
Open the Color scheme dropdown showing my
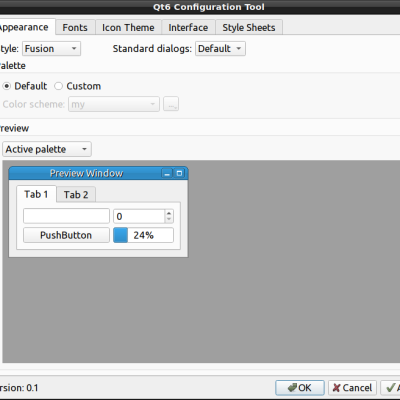(114, 104)
